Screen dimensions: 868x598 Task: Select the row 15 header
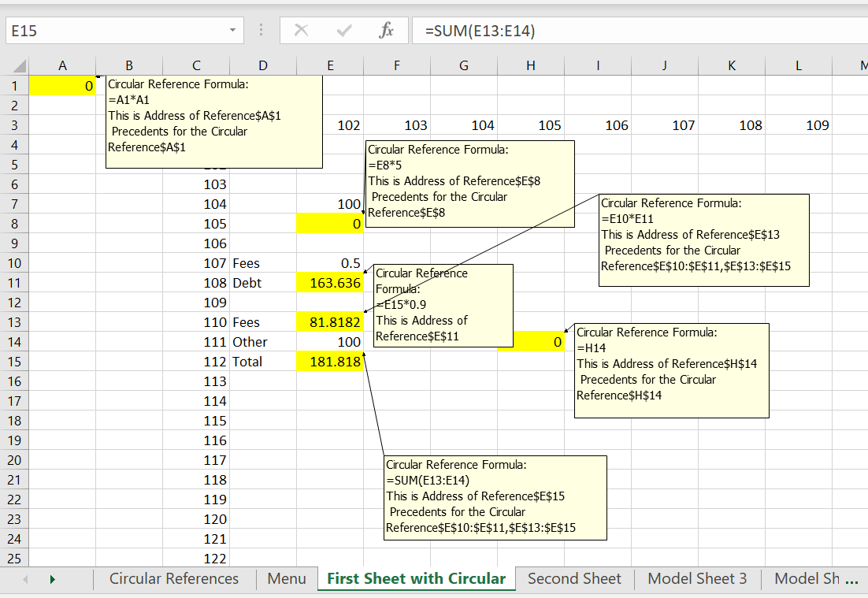[14, 361]
